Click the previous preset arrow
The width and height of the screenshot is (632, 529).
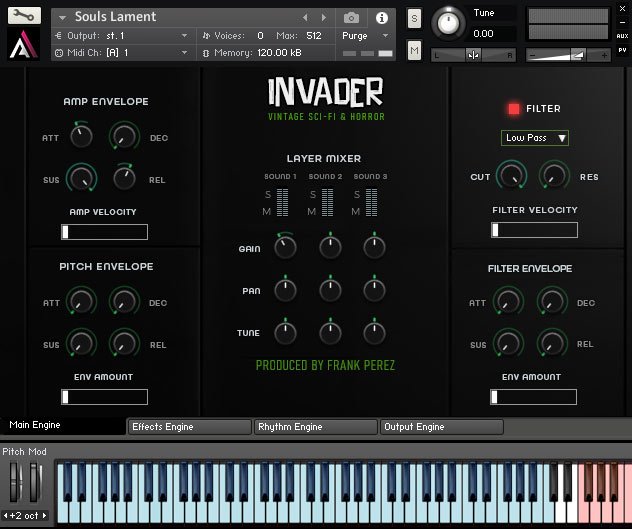pos(304,18)
